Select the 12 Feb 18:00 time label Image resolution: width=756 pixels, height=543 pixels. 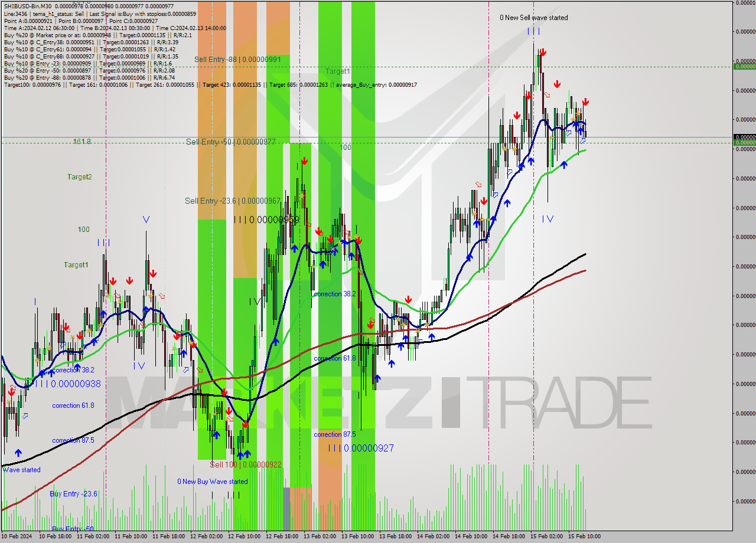coord(282,537)
